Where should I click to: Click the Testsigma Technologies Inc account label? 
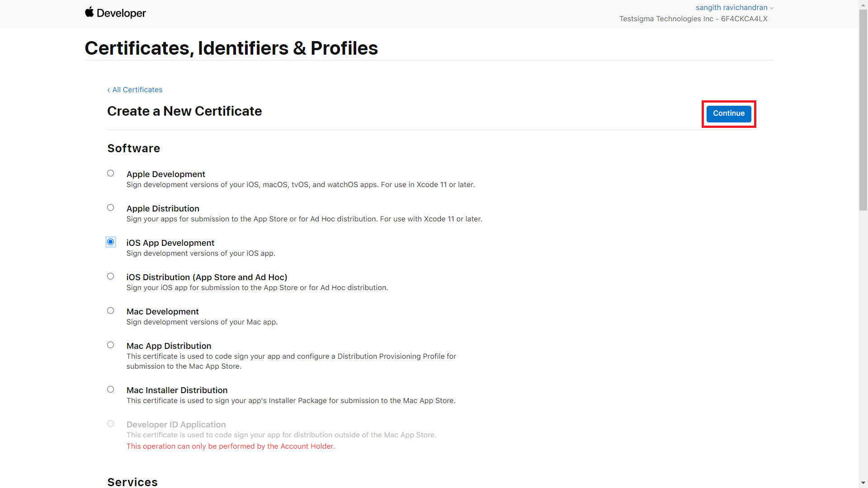[x=693, y=19]
